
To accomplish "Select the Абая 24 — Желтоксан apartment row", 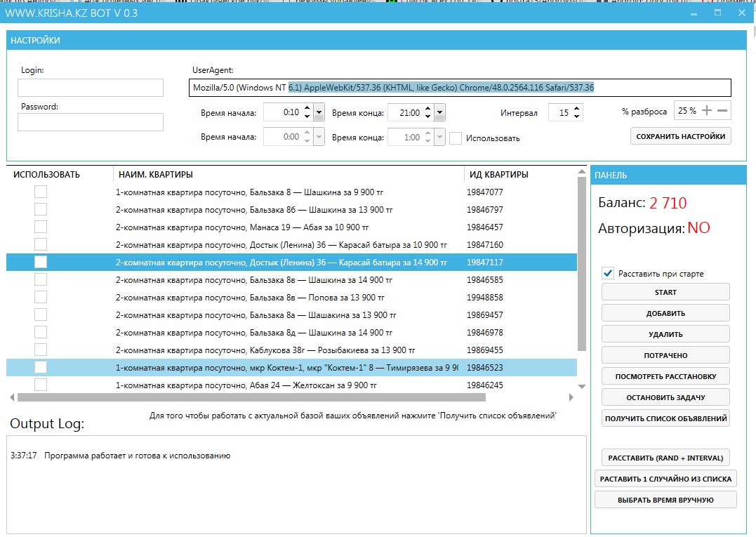I will click(x=246, y=385).
